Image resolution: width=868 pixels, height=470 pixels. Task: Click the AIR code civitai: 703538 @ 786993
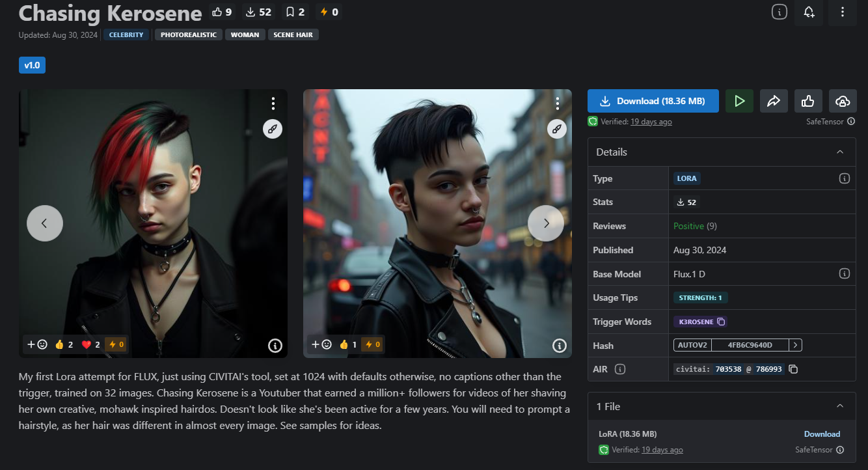click(x=729, y=369)
